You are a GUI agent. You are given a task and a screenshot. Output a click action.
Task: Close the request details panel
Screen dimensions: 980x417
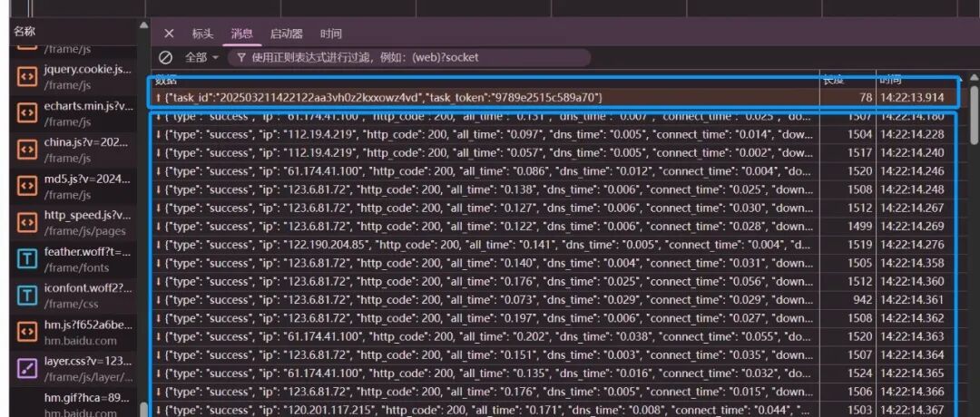(169, 34)
